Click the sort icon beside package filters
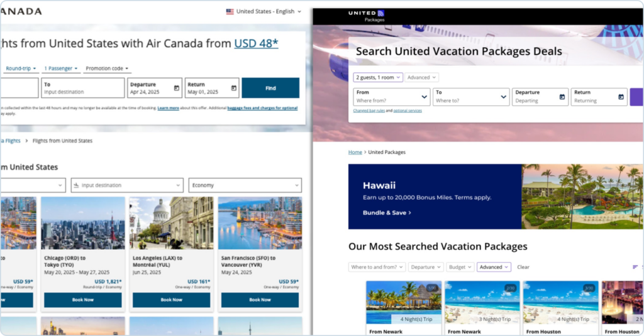Screen dimensions: 644x336 pos(635,267)
